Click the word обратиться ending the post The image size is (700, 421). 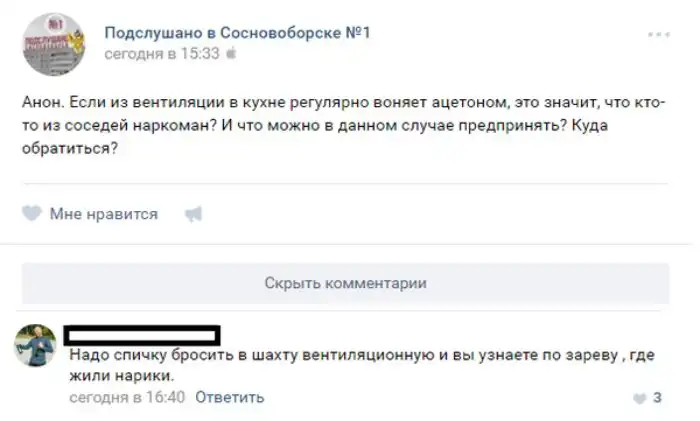pos(69,149)
